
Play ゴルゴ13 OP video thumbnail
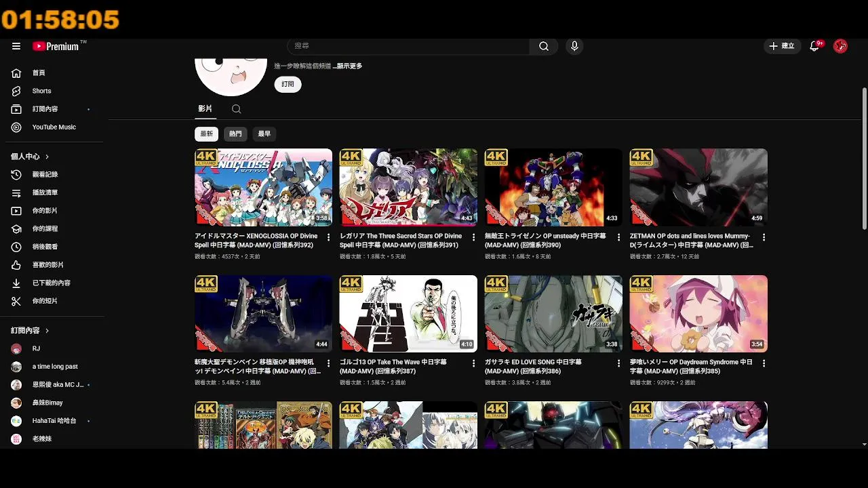coord(408,314)
